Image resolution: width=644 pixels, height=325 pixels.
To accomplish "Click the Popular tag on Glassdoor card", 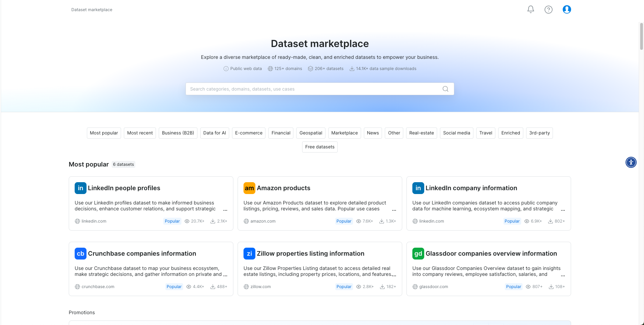I will click(x=514, y=287).
